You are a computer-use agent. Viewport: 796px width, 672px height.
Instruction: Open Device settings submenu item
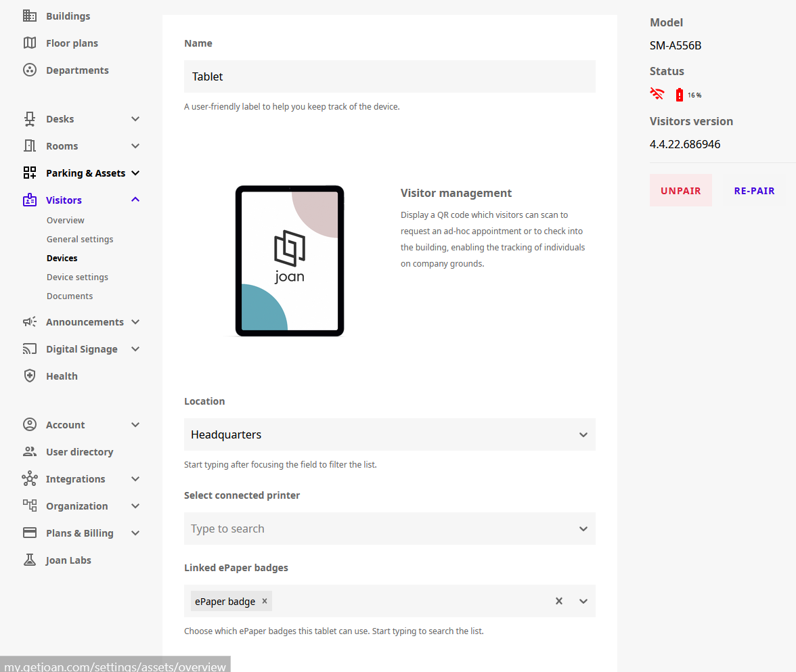point(77,277)
